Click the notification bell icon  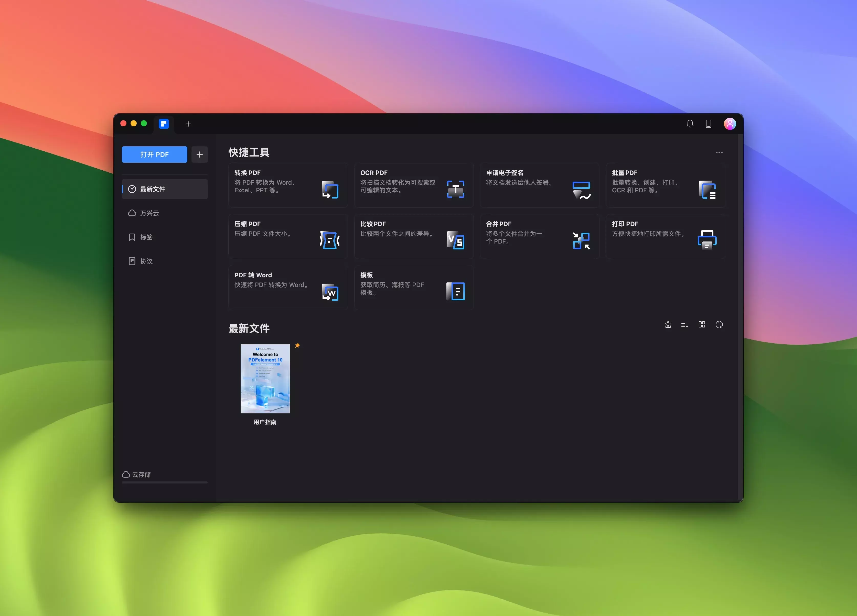pos(690,124)
